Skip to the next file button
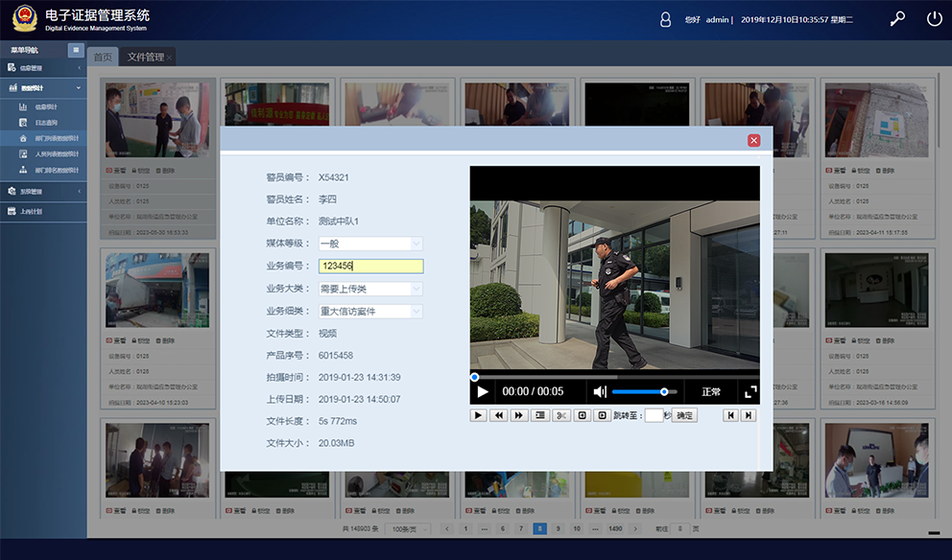 748,415
